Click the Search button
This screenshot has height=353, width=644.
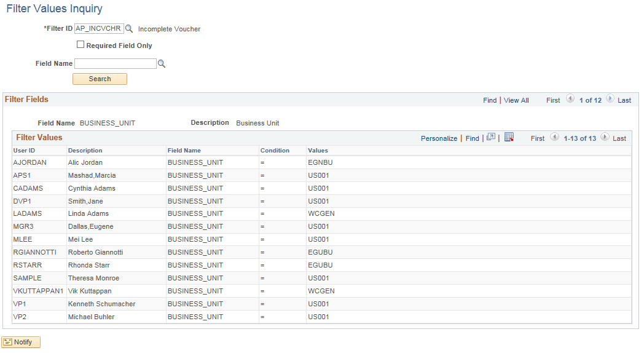pyautogui.click(x=100, y=79)
